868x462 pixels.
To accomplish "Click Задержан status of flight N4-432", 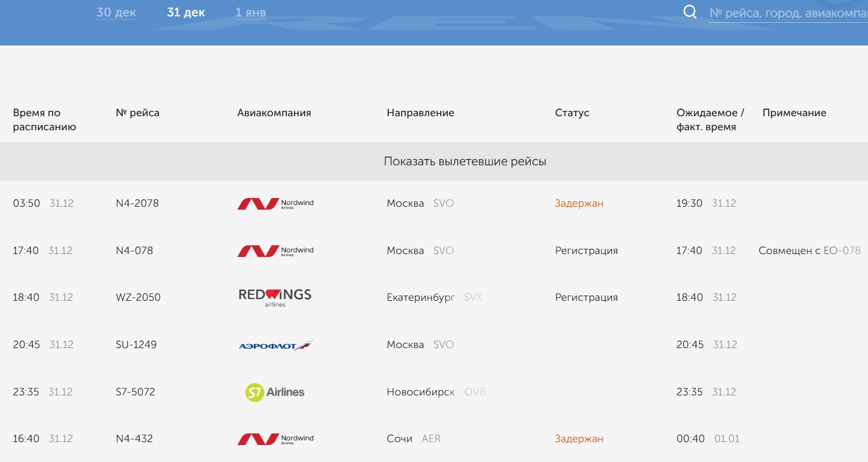I will click(579, 439).
